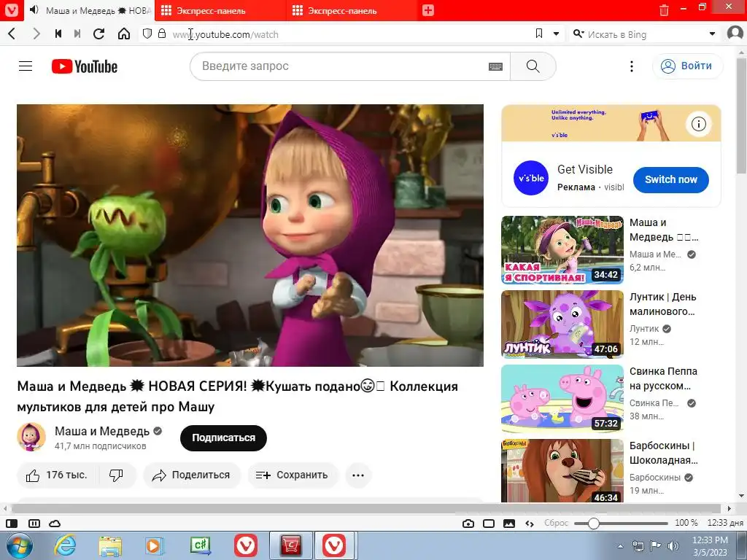Image resolution: width=747 pixels, height=560 pixels.
Task: Click the Сохранить save button
Action: (x=293, y=475)
